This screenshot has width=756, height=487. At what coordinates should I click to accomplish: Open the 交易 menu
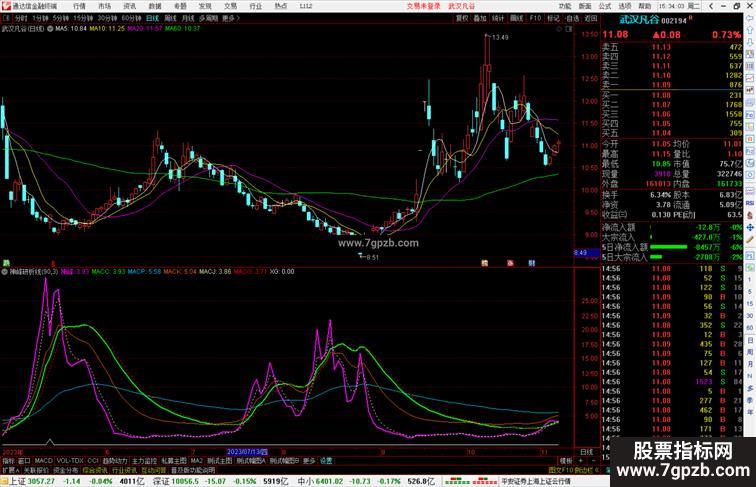point(230,6)
